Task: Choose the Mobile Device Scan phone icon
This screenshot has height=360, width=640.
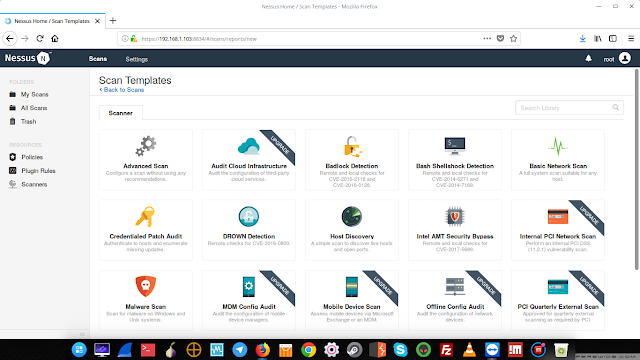Action: coord(352,287)
